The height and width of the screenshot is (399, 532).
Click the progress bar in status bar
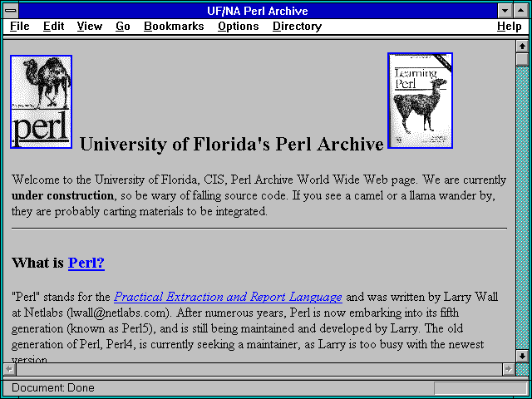click(x=480, y=388)
